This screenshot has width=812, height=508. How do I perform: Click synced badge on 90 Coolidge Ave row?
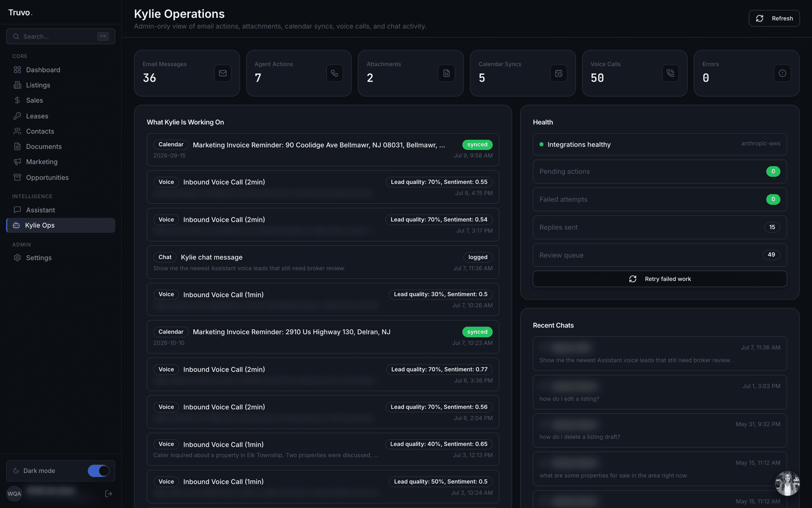(x=477, y=145)
